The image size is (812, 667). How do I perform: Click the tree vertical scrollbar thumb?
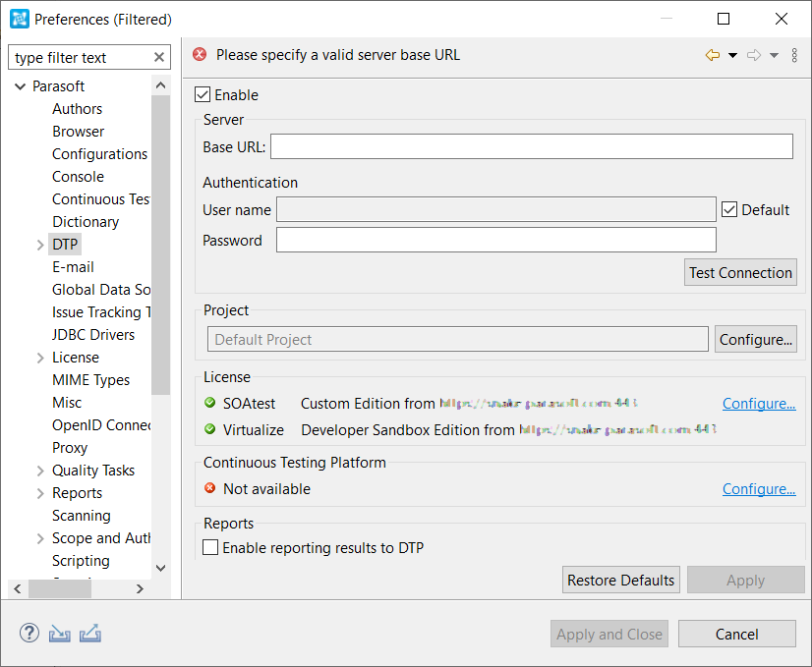tap(161, 245)
